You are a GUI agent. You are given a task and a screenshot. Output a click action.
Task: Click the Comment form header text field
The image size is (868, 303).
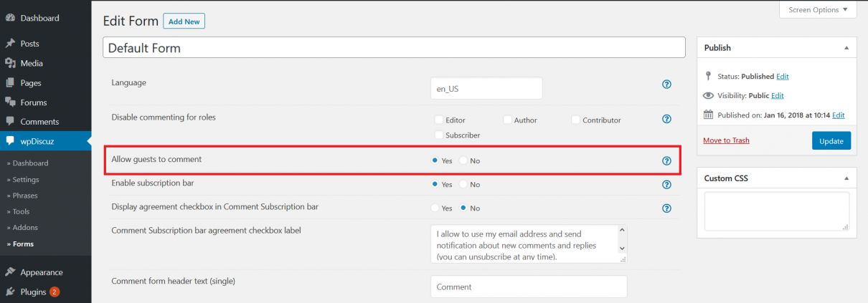[x=529, y=287]
